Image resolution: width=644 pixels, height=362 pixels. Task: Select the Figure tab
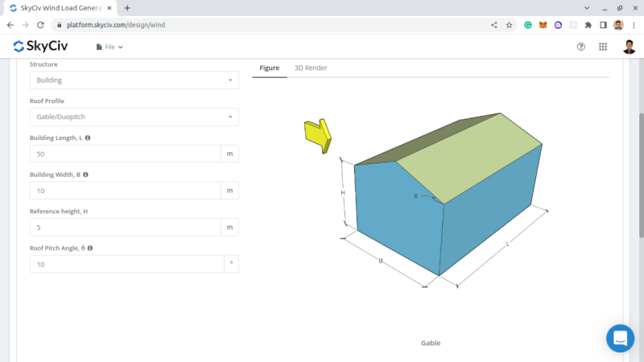point(270,68)
